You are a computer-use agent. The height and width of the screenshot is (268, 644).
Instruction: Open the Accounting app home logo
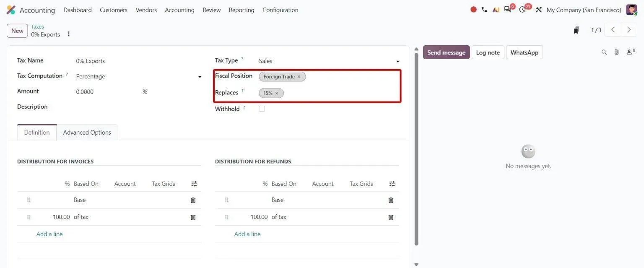[11, 10]
